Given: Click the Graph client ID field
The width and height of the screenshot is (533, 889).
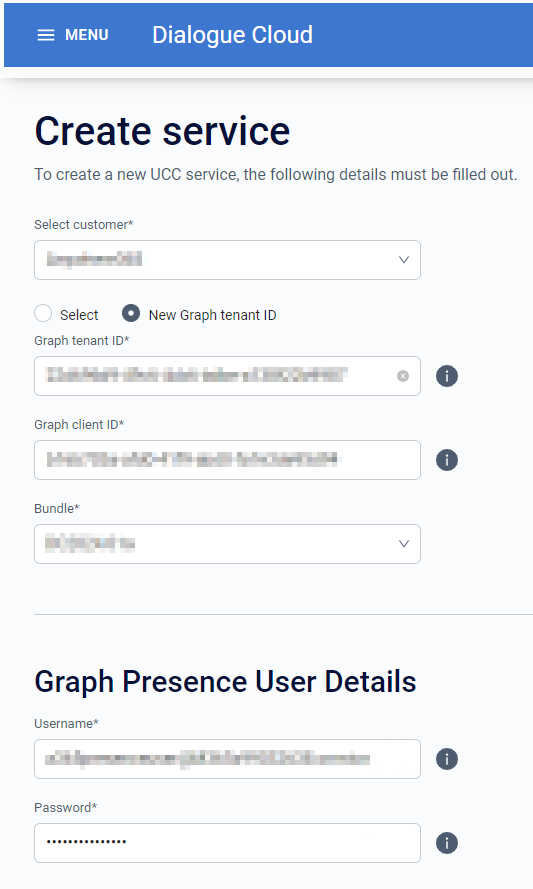Looking at the screenshot, I should (x=227, y=460).
